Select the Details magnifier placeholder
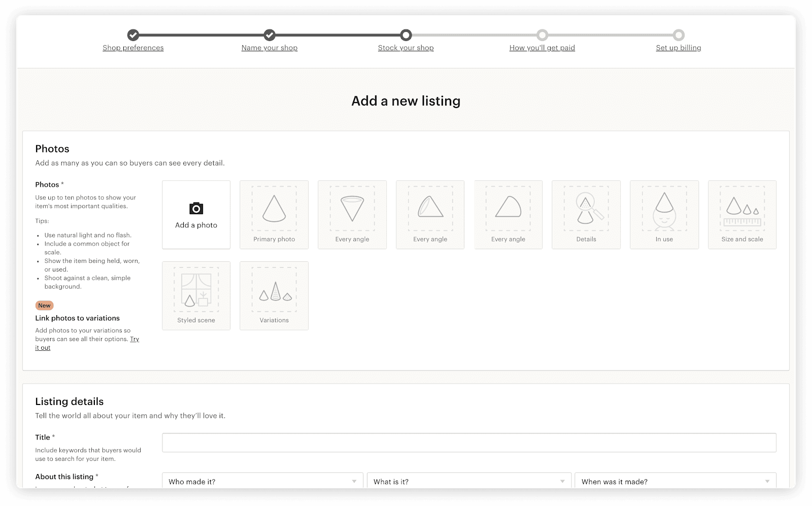 586,215
